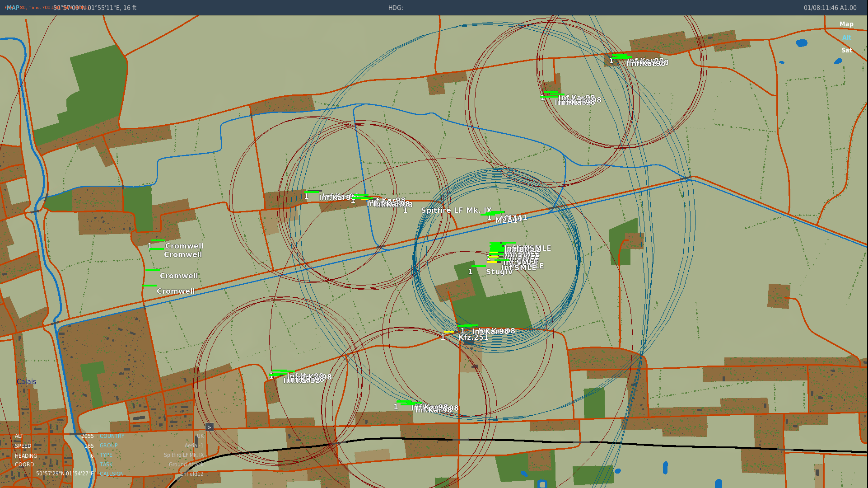
Task: Select the southernmost Inf Kar98 infantry group
Action: tap(436, 408)
